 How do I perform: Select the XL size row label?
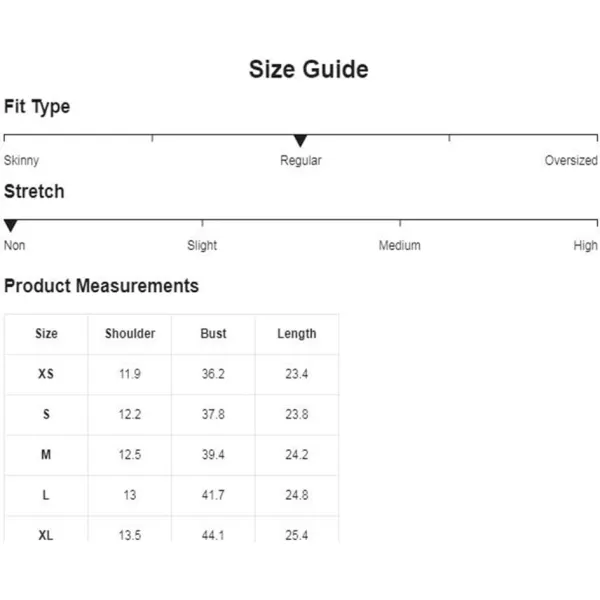tap(46, 535)
